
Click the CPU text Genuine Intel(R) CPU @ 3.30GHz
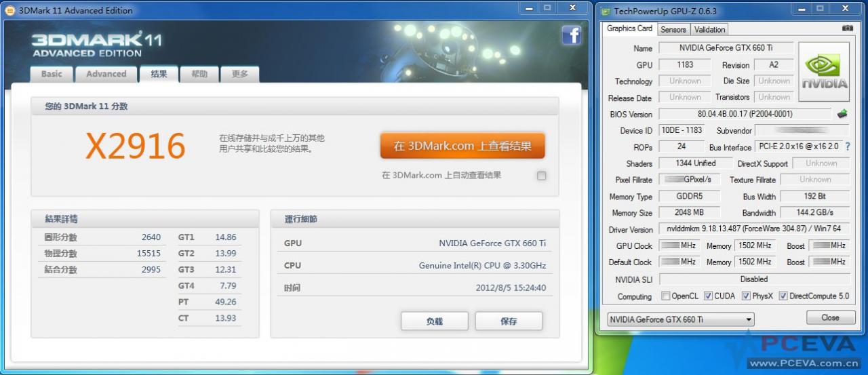click(x=482, y=266)
